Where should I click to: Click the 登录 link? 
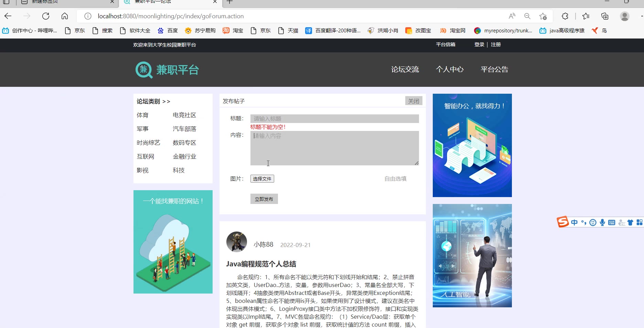[479, 45]
